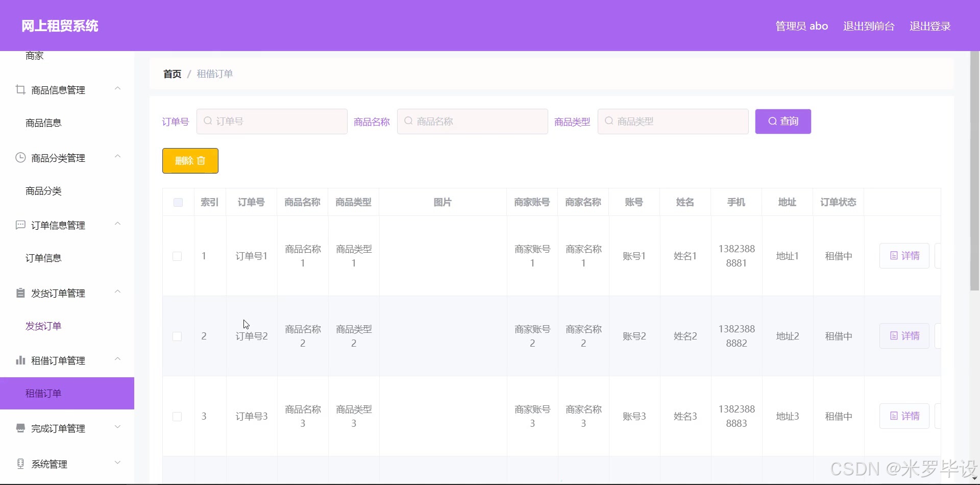Image resolution: width=980 pixels, height=485 pixels.
Task: Check the checkbox for row 订单号2
Action: tap(177, 336)
